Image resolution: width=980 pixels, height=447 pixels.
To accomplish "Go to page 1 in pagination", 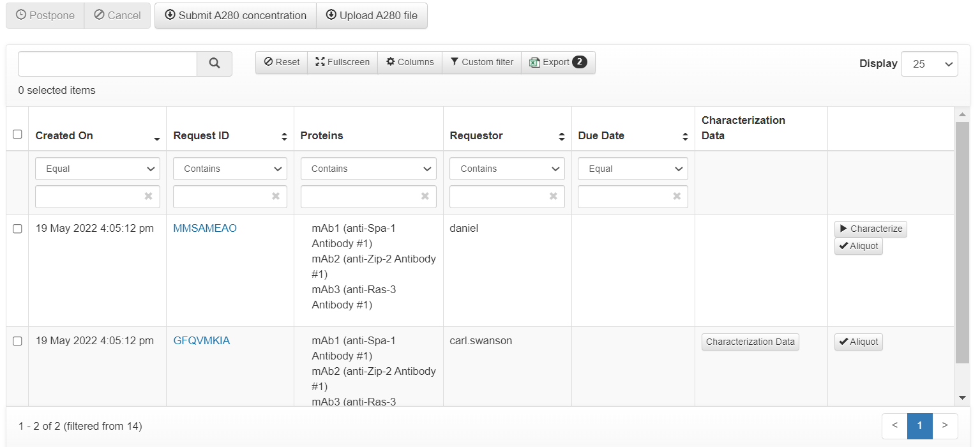I will pos(919,426).
